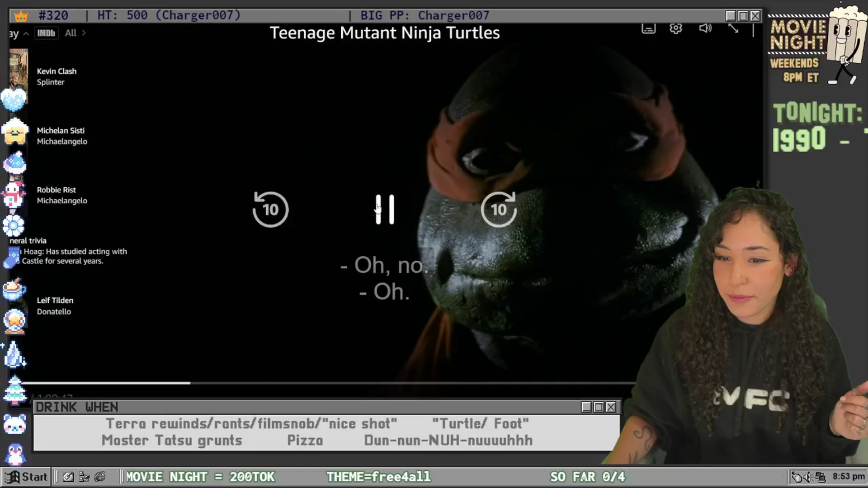
Task: Click the tray network computers icon
Action: 820,477
